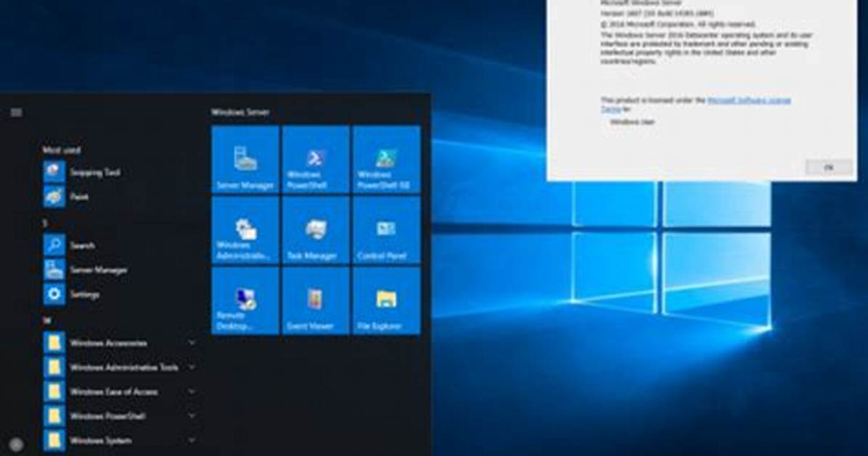The image size is (868, 456).
Task: Open the File Explorer tile
Action: point(386,301)
